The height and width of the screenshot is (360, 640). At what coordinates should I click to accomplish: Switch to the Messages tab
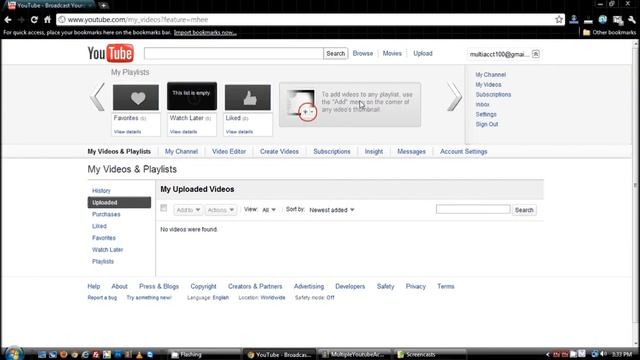(x=411, y=151)
